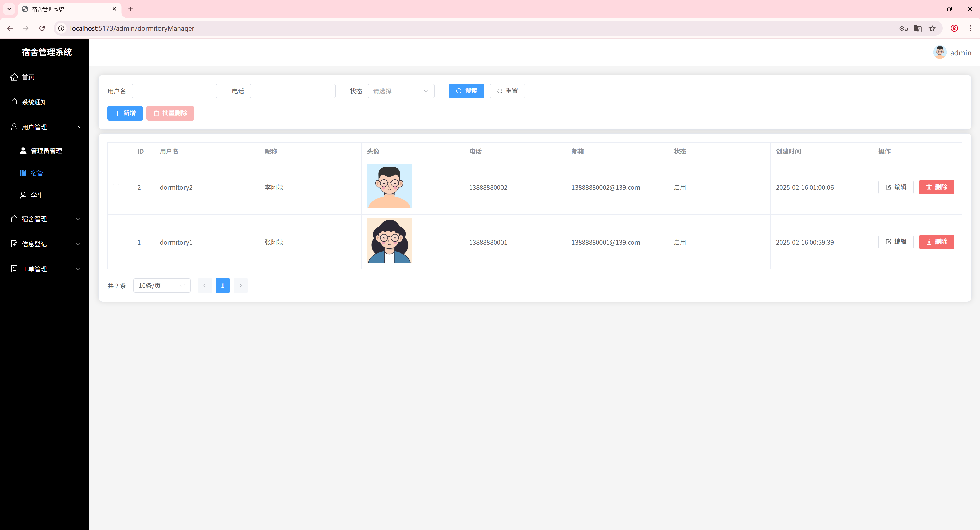Check the select-all checkbox in table header
Image resolution: width=980 pixels, height=530 pixels.
(116, 151)
